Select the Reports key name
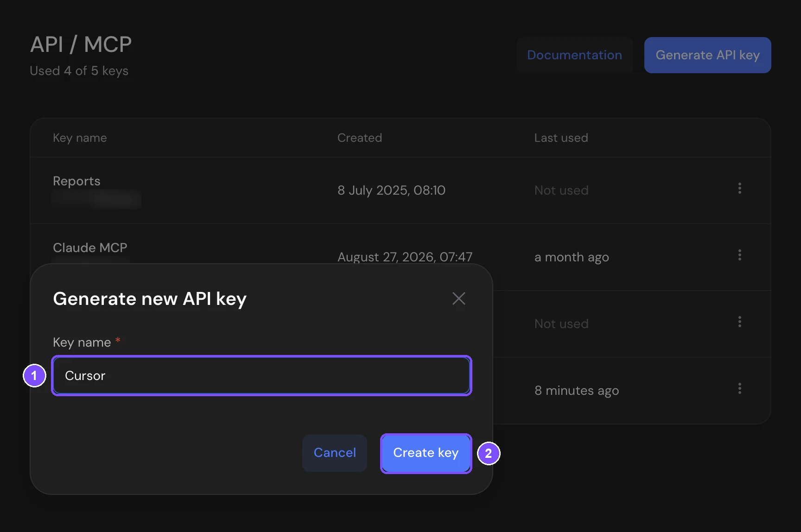Image resolution: width=801 pixels, height=532 pixels. 76,181
